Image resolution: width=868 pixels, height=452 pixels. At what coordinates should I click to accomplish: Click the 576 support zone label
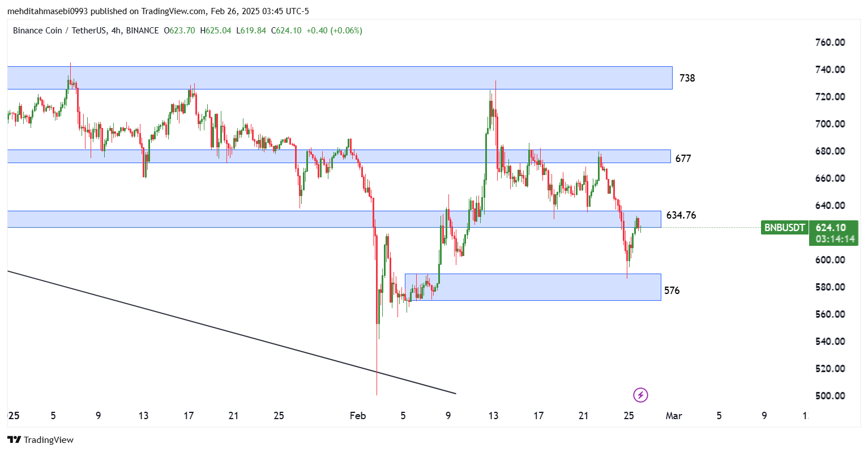pyautogui.click(x=672, y=291)
